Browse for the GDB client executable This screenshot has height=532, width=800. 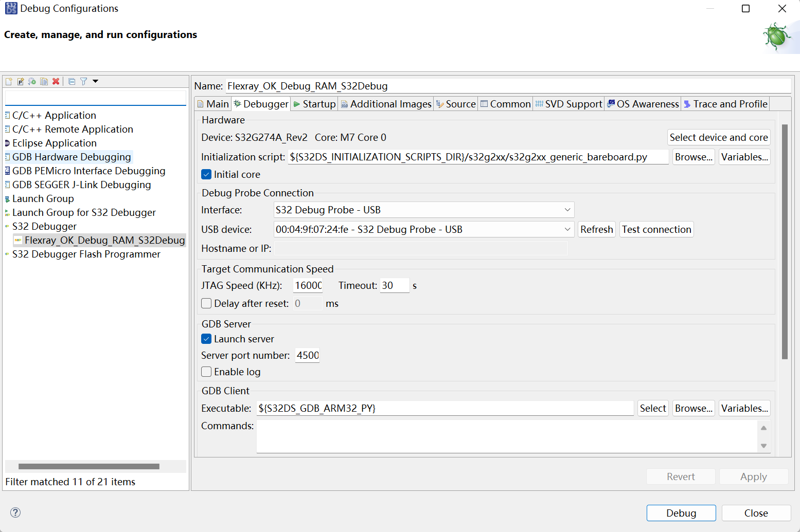click(x=694, y=408)
